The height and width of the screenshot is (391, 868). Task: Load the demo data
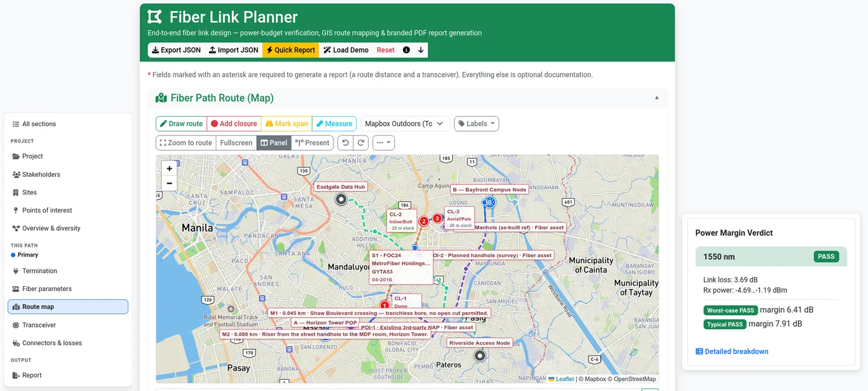pos(346,50)
